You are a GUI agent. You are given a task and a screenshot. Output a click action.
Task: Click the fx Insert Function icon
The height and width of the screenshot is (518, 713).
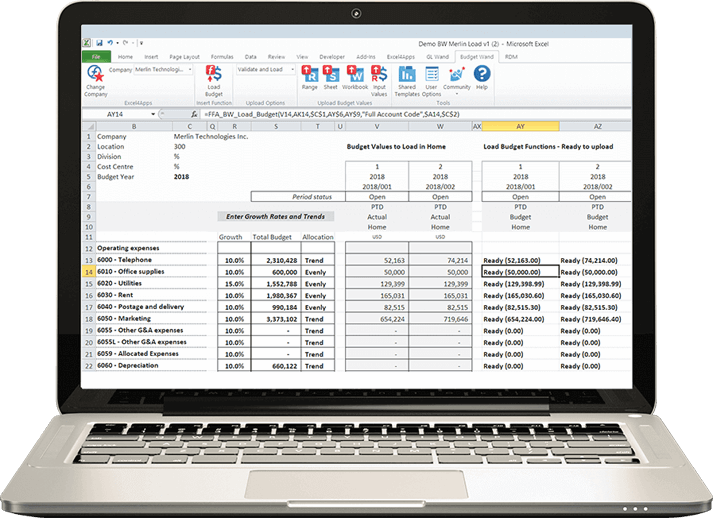[x=194, y=114]
